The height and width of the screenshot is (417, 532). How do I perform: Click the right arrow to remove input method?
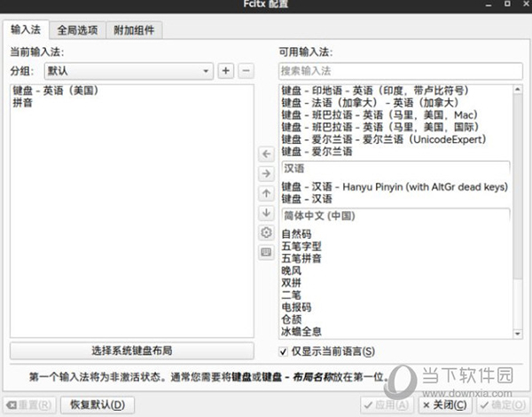click(x=266, y=174)
